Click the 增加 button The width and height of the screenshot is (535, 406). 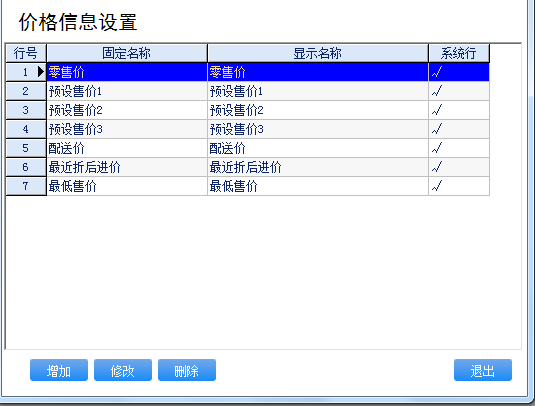point(59,370)
